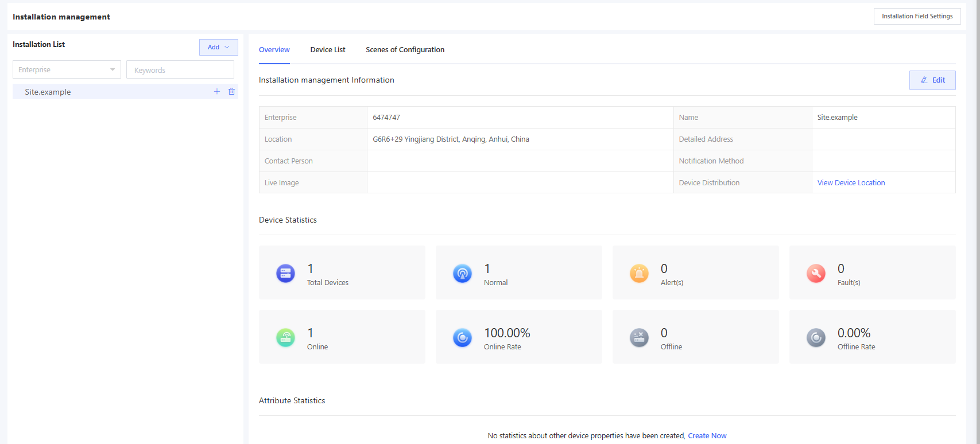The width and height of the screenshot is (980, 444).
Task: Click the Edit button
Action: click(x=932, y=80)
